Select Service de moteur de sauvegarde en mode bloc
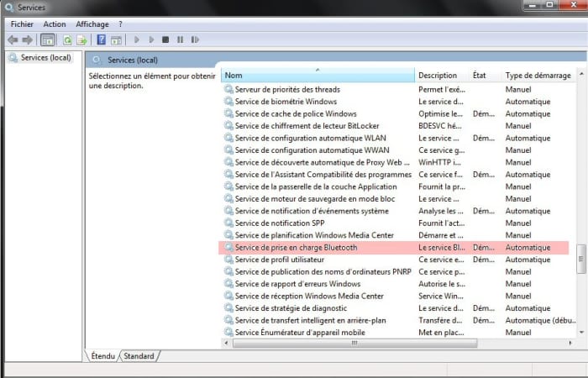This screenshot has width=588, height=378. [x=398, y=199]
